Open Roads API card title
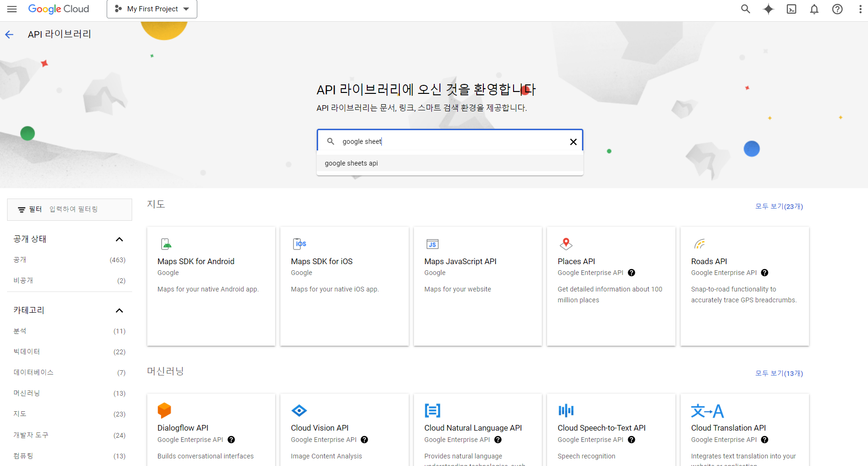Screen dimensions: 868x466 709,261
